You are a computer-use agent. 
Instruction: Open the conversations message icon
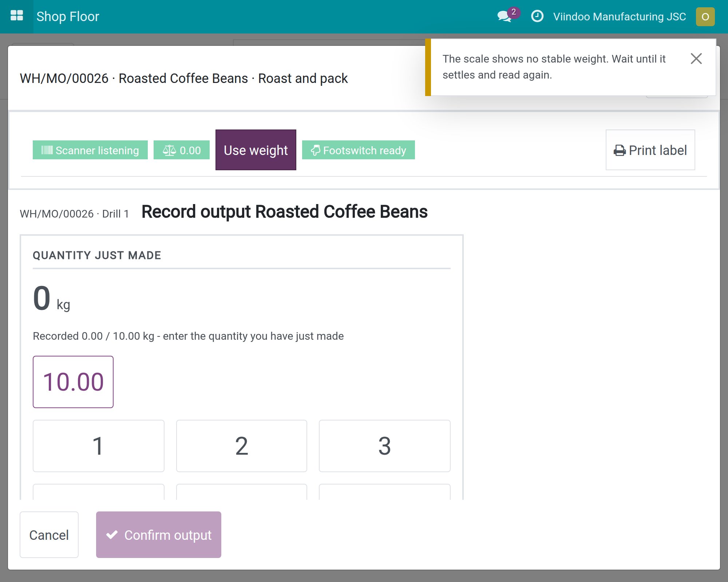pyautogui.click(x=505, y=16)
